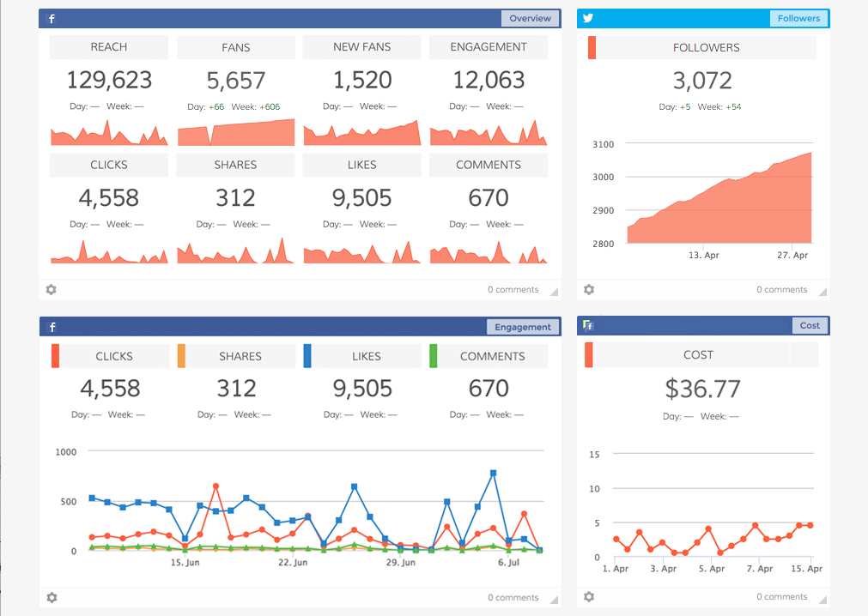Open comments link in the Cost widget
The width and height of the screenshot is (868, 616).
[781, 597]
